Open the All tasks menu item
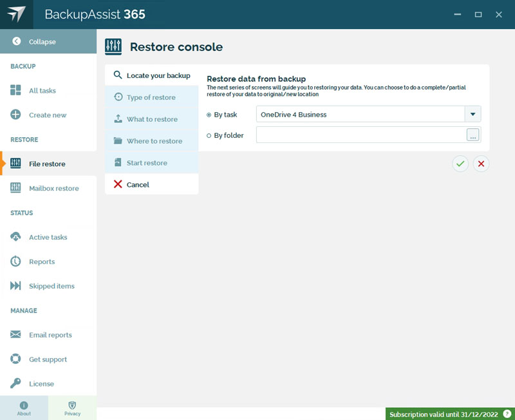The height and width of the screenshot is (420, 515). [x=48, y=90]
